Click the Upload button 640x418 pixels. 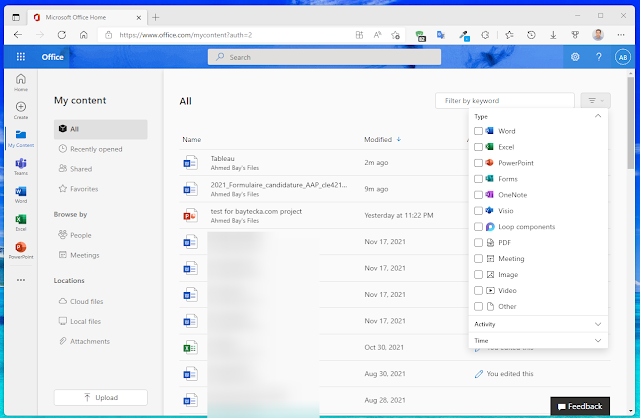pyautogui.click(x=100, y=398)
